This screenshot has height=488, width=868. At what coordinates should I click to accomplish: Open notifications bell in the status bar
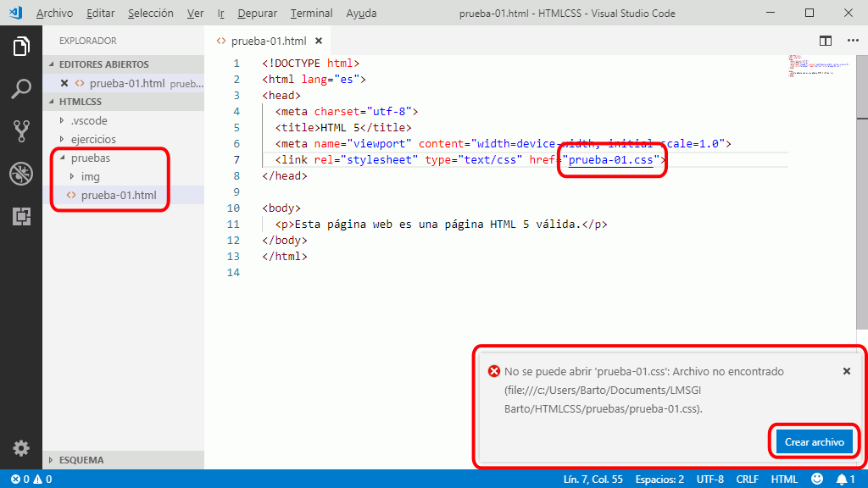coord(845,479)
